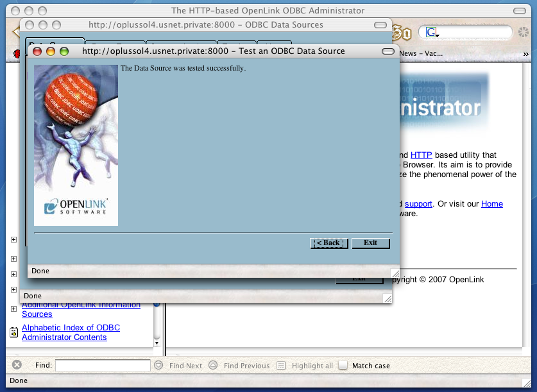Image resolution: width=537 pixels, height=392 pixels.
Task: Expand the Additional OpenLink Information Sources node
Action: pyautogui.click(x=13, y=309)
